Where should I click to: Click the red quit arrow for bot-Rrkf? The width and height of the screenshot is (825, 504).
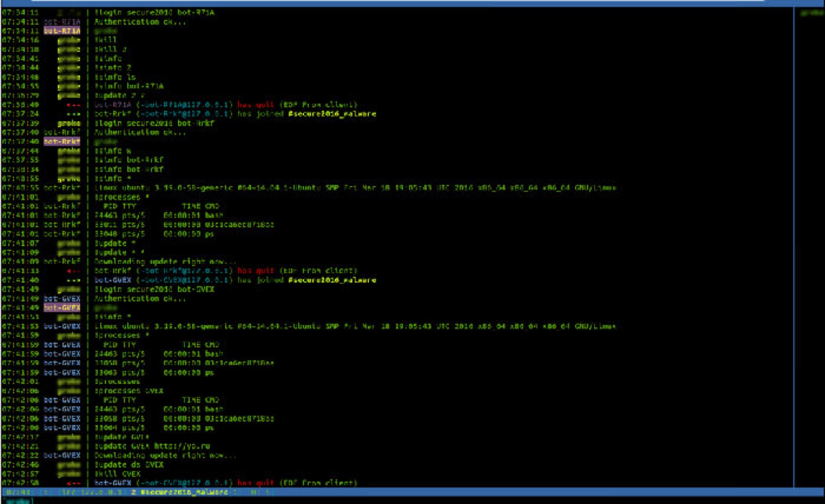click(73, 271)
